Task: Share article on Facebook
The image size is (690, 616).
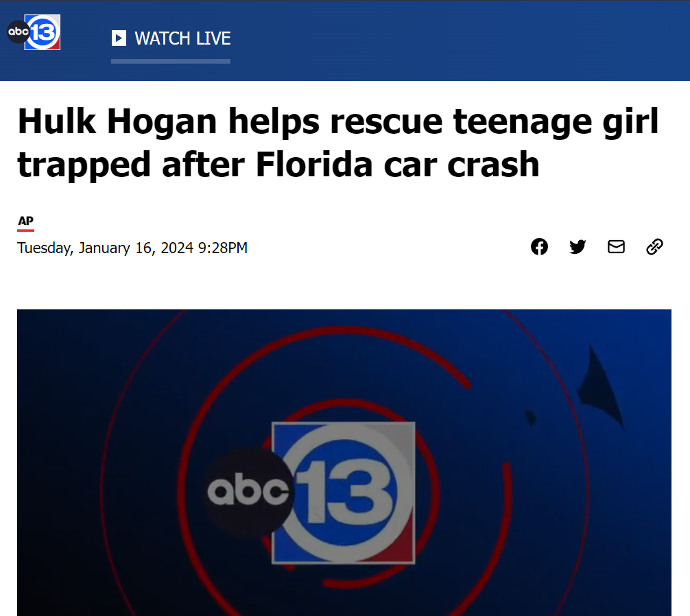Action: click(539, 247)
